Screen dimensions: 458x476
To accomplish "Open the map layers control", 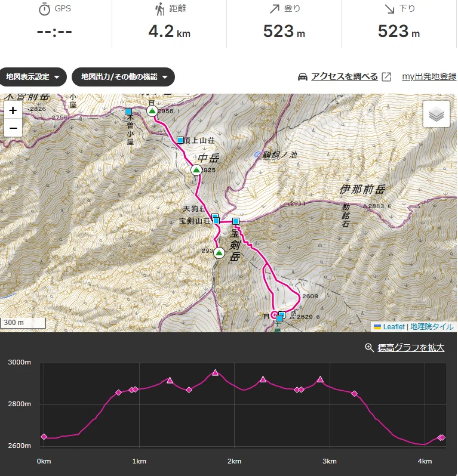I will (x=436, y=114).
